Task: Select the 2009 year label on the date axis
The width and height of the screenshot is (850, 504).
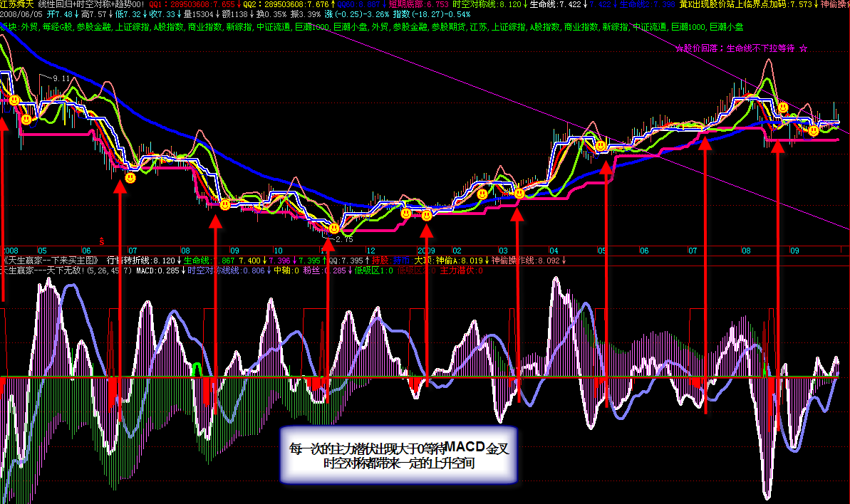Action: click(x=426, y=251)
